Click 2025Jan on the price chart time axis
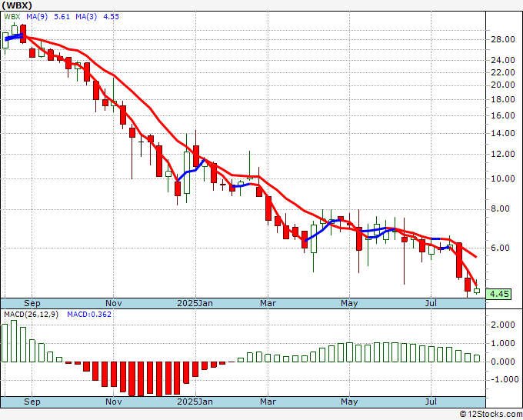The image size is (523, 420). pyautogui.click(x=195, y=303)
